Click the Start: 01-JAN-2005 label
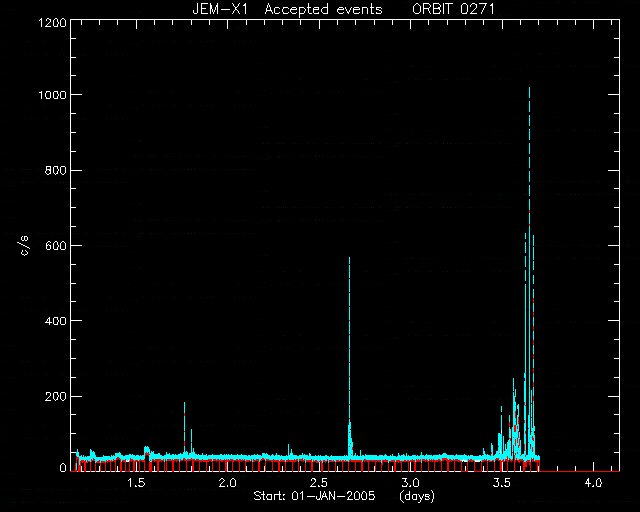The image size is (640, 512). [x=314, y=496]
